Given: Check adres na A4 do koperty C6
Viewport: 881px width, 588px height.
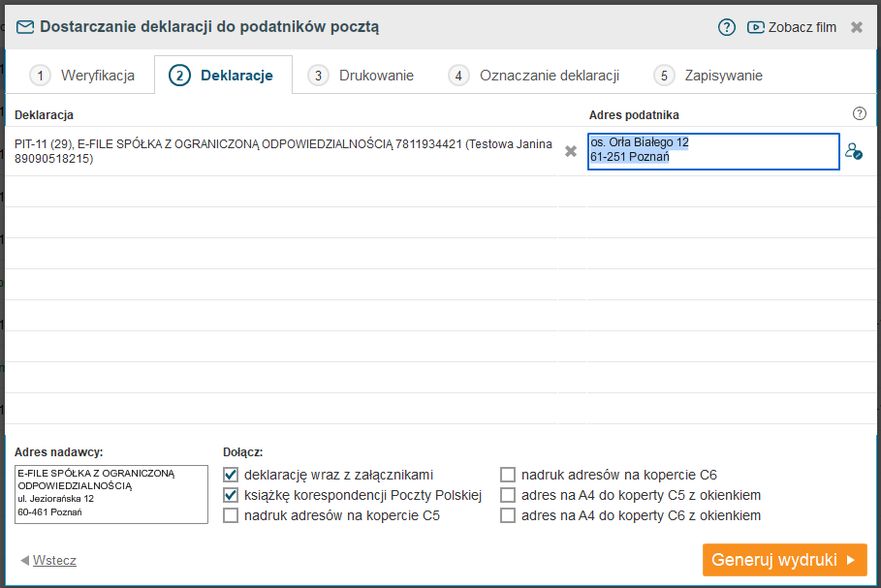Looking at the screenshot, I should pyautogui.click(x=508, y=515).
